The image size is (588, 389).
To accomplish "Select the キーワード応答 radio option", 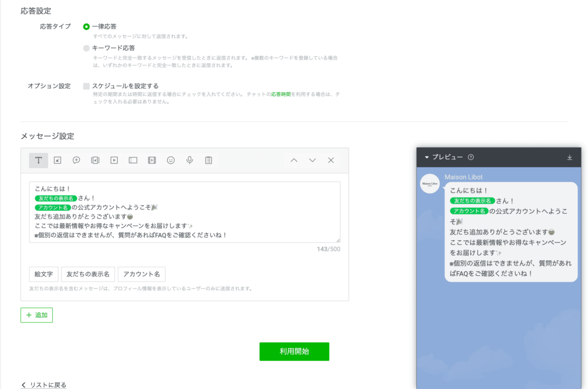I will click(87, 48).
